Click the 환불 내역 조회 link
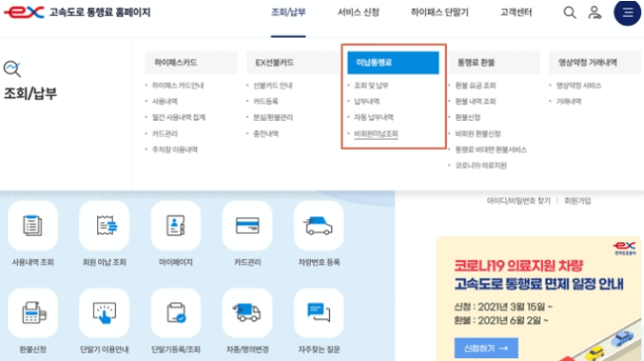This screenshot has height=361, width=644. [476, 101]
